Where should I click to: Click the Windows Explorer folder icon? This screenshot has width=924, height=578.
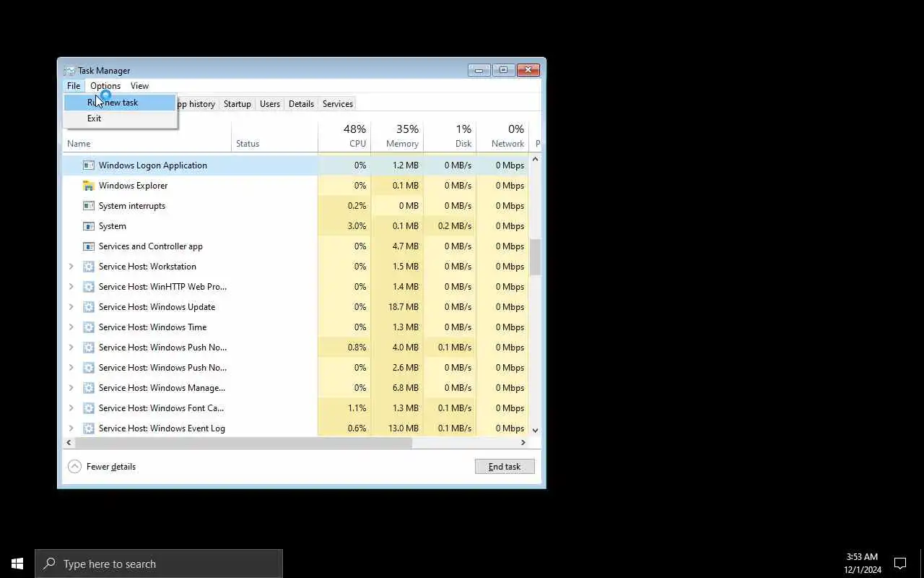89,186
